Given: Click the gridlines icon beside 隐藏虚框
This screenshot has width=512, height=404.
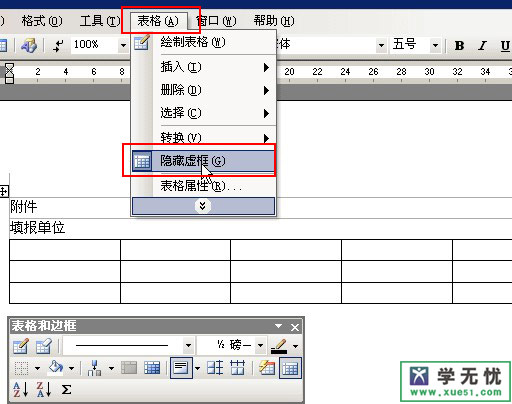Looking at the screenshot, I should pyautogui.click(x=142, y=161).
